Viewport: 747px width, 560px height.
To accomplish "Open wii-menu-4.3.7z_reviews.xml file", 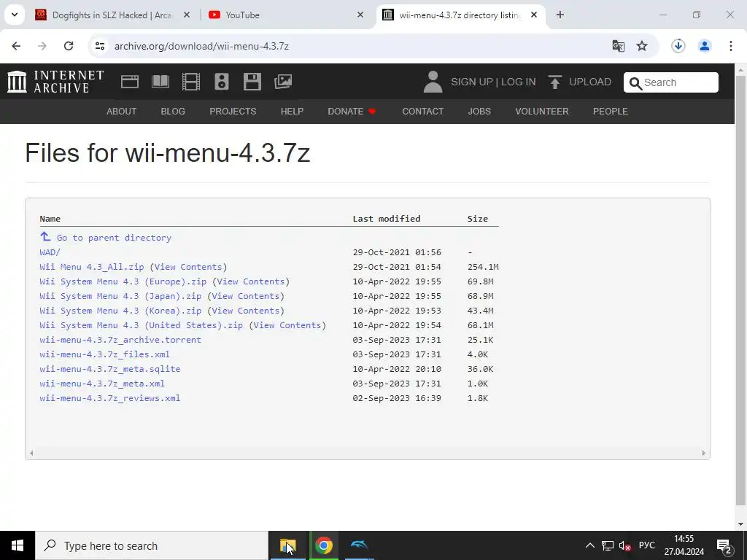I will coord(110,398).
